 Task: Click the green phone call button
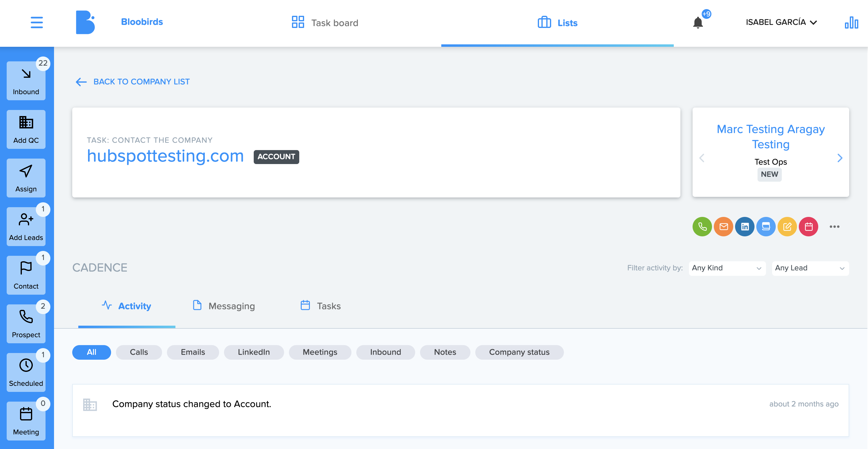click(702, 227)
